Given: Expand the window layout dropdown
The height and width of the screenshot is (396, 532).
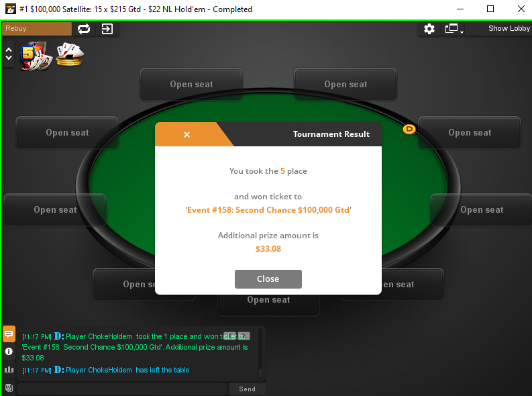Looking at the screenshot, I should (454, 29).
